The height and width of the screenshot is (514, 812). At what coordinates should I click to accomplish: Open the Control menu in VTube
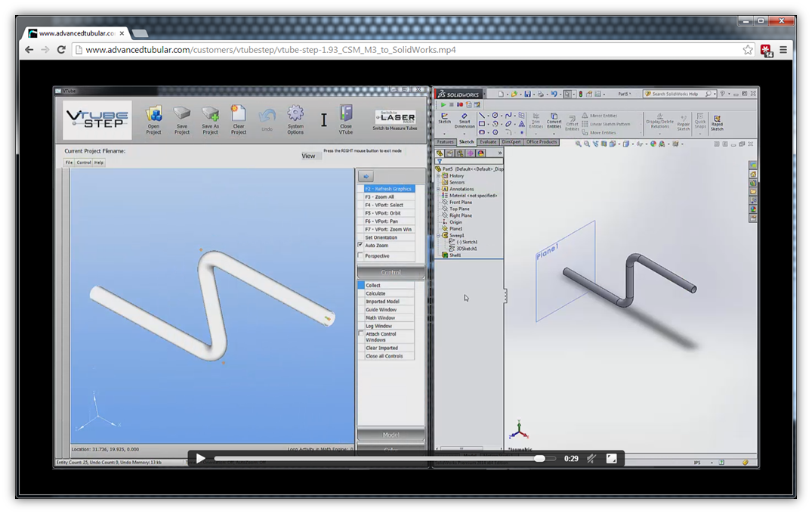(83, 163)
